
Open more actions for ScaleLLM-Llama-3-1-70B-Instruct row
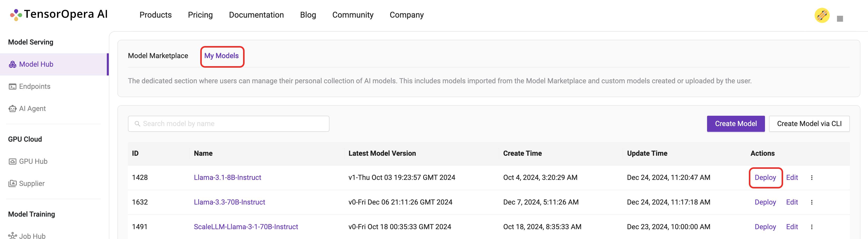tap(811, 227)
